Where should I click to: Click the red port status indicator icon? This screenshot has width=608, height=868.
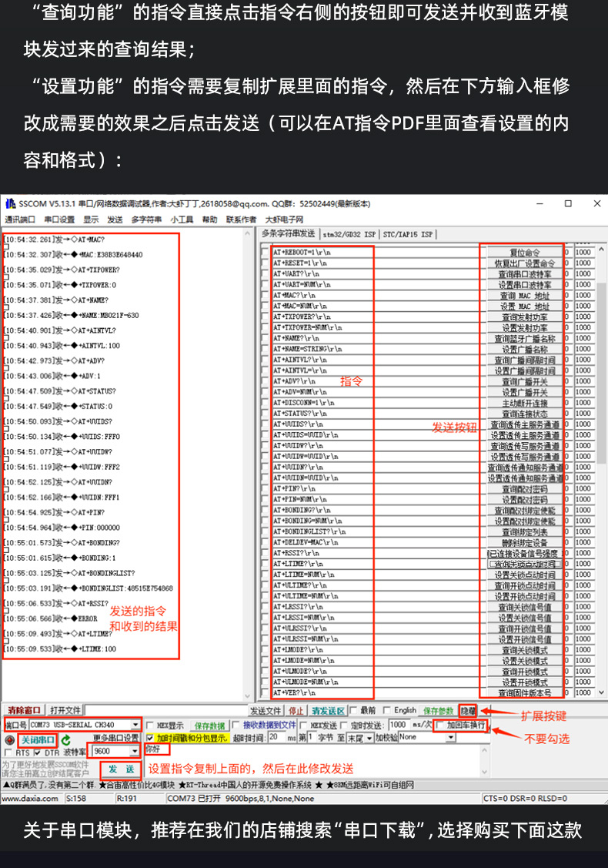click(10, 739)
